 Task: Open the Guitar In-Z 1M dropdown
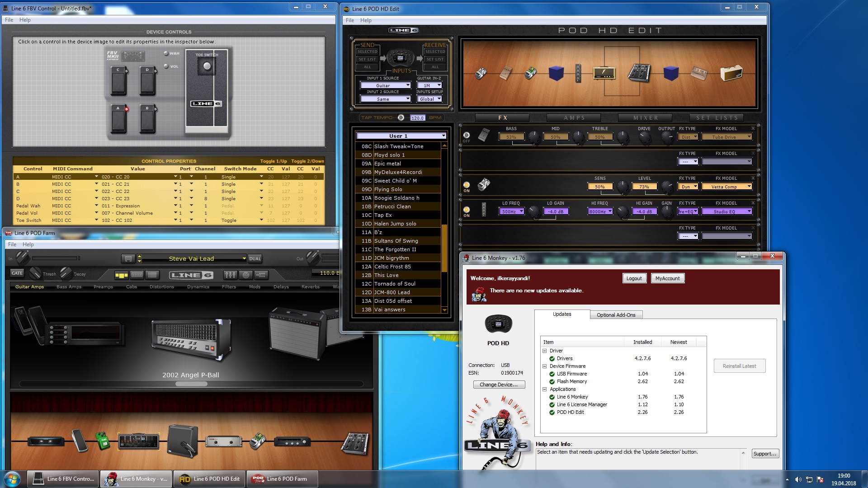pyautogui.click(x=429, y=85)
